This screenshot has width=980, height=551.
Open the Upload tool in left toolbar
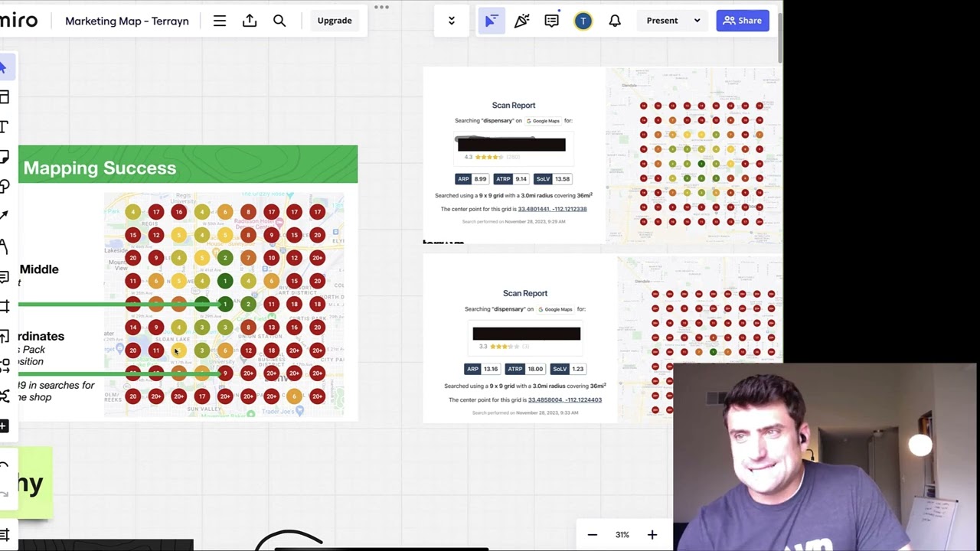tap(4, 336)
